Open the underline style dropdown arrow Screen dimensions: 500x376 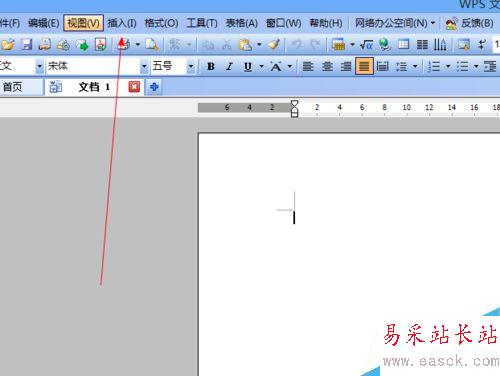[x=262, y=66]
